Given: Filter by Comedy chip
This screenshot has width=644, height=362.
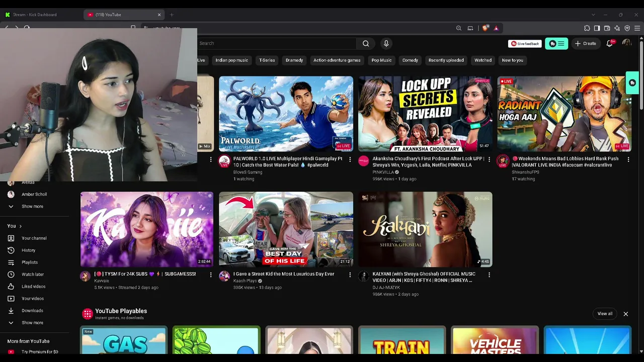Looking at the screenshot, I should (x=410, y=60).
